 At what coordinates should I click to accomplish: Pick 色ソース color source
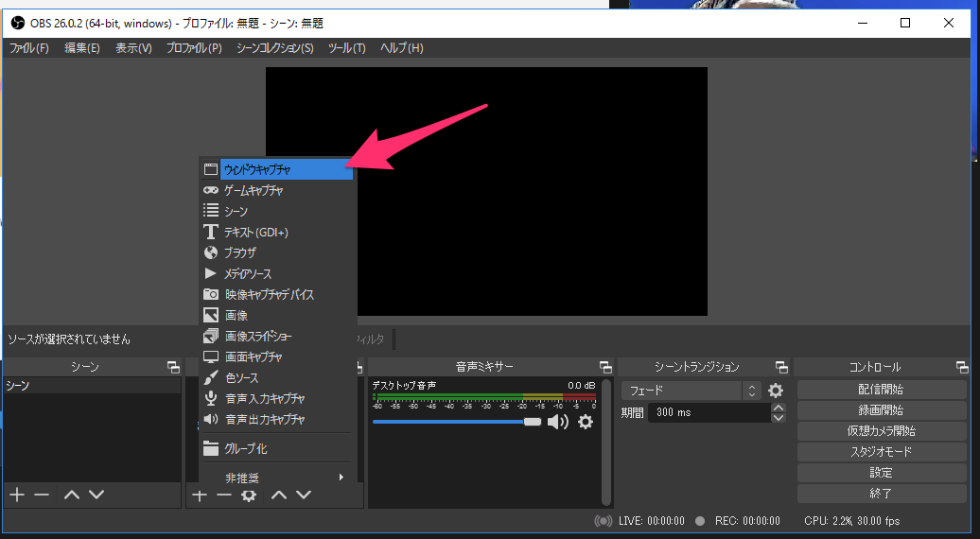point(277,378)
